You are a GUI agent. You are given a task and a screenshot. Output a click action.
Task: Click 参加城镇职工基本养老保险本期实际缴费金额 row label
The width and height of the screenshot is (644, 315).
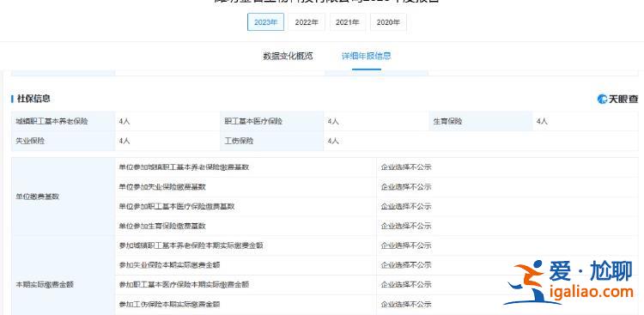191,245
